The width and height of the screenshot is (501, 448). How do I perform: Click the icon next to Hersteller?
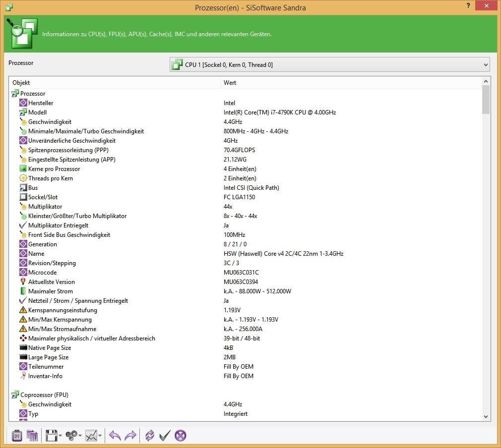point(23,103)
